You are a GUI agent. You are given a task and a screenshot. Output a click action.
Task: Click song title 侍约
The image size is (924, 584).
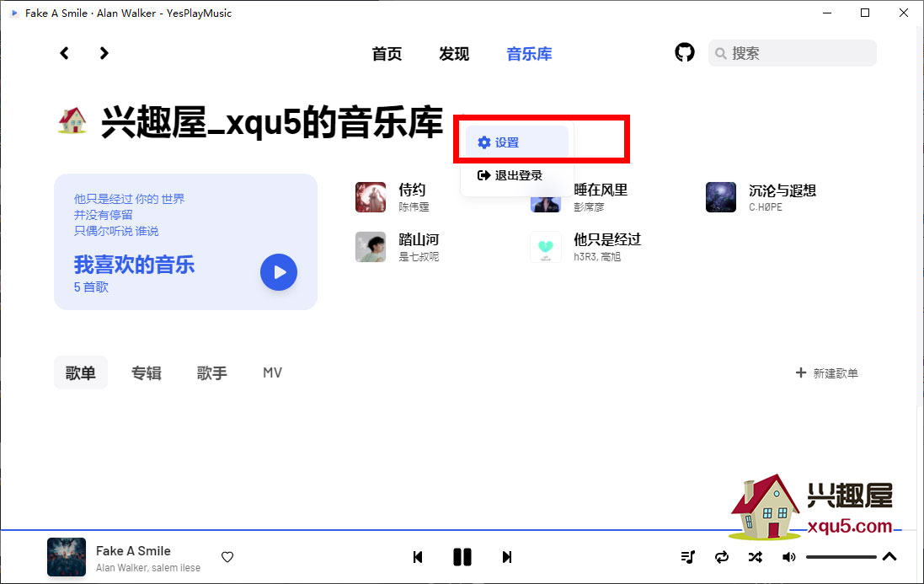point(412,190)
